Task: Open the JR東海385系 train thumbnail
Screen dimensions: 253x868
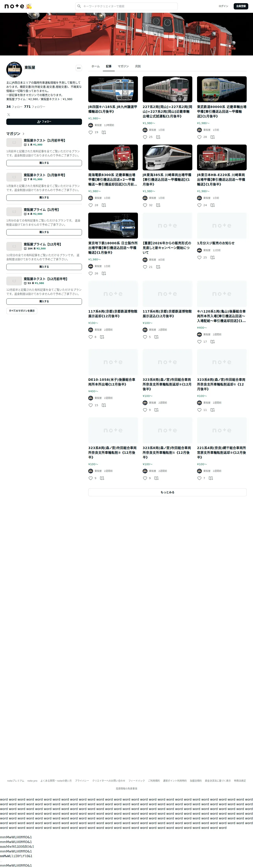Action: click(x=167, y=157)
